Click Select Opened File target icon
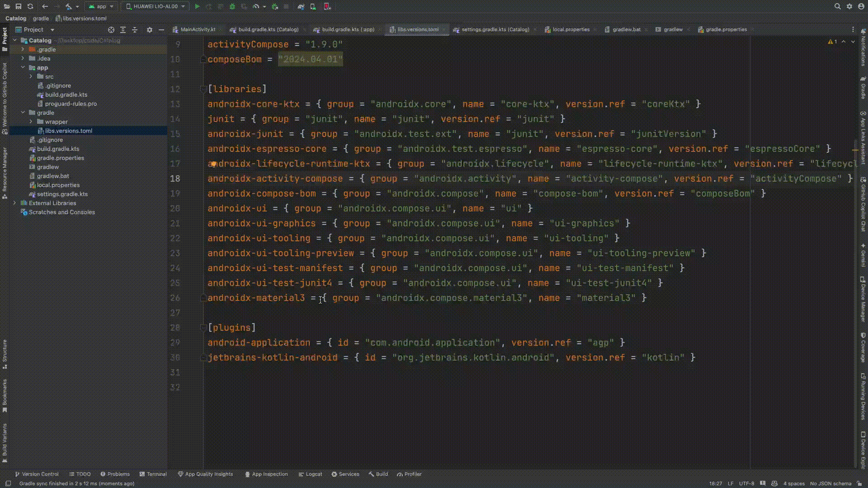 tap(111, 30)
